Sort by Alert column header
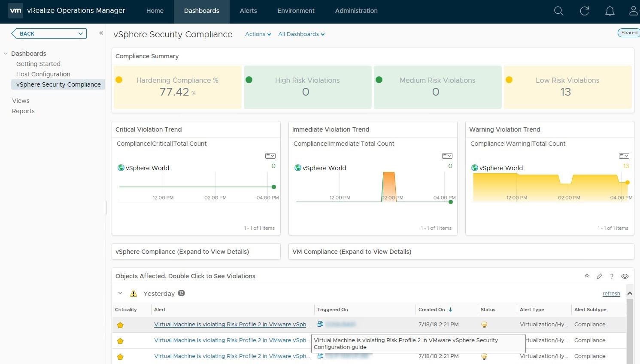Viewport: 640px width, 364px height. coord(160,310)
